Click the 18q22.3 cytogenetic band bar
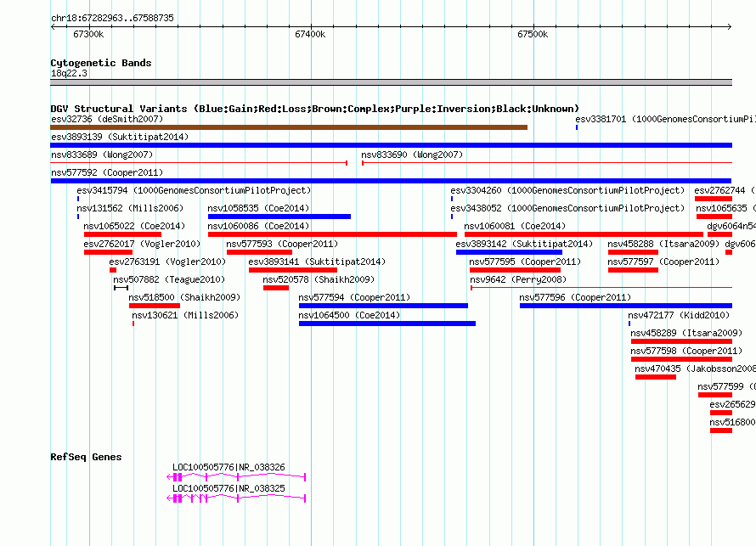Screen dimensions: 756x546 coord(391,82)
